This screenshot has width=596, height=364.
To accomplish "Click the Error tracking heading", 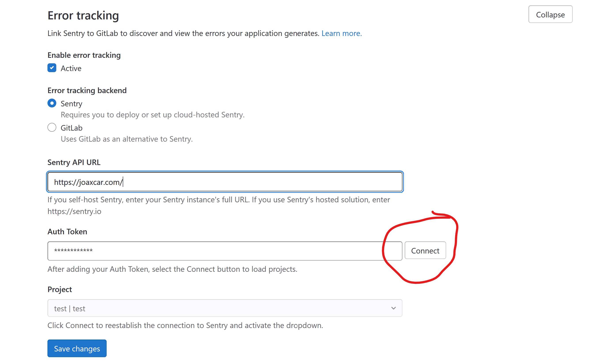I will (83, 15).
